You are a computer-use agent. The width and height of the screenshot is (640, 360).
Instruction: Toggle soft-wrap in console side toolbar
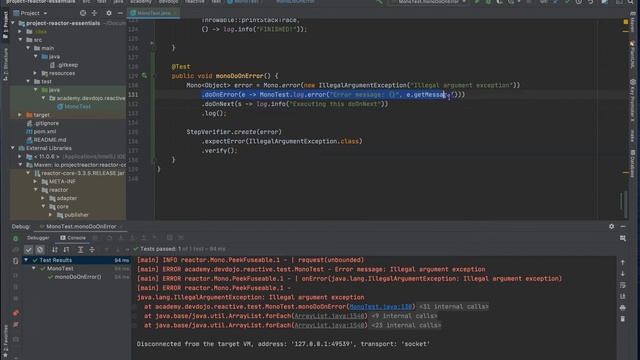pyautogui.click(x=622, y=285)
